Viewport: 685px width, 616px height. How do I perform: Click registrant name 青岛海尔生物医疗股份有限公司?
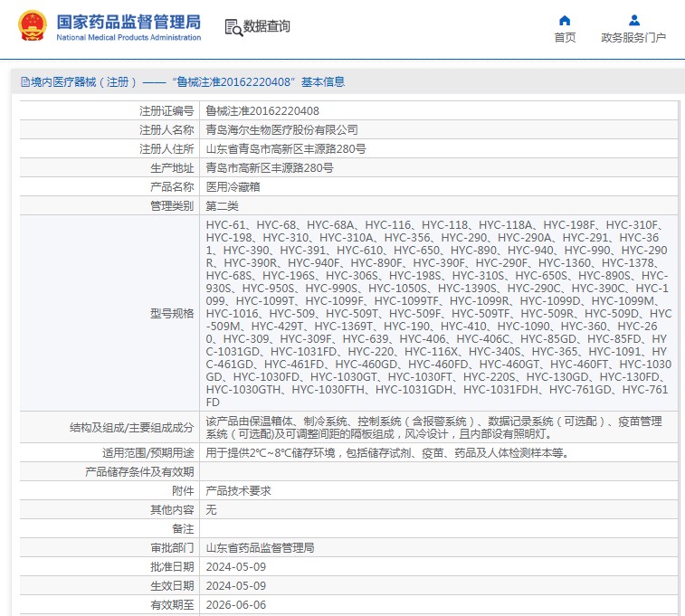[281, 129]
